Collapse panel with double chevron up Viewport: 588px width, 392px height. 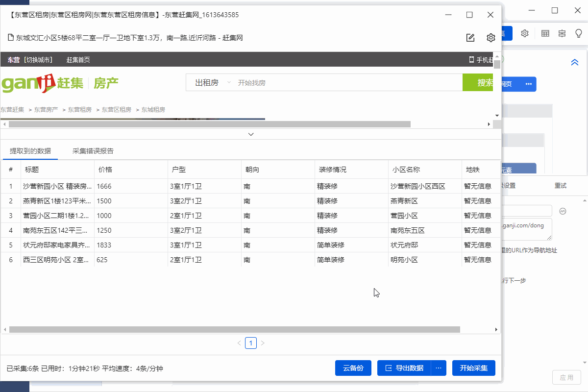click(575, 63)
